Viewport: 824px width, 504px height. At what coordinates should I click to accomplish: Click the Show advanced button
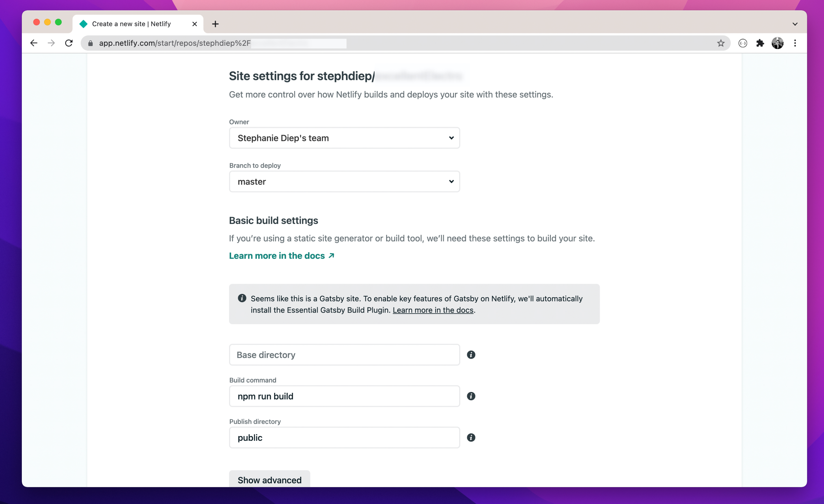269,480
